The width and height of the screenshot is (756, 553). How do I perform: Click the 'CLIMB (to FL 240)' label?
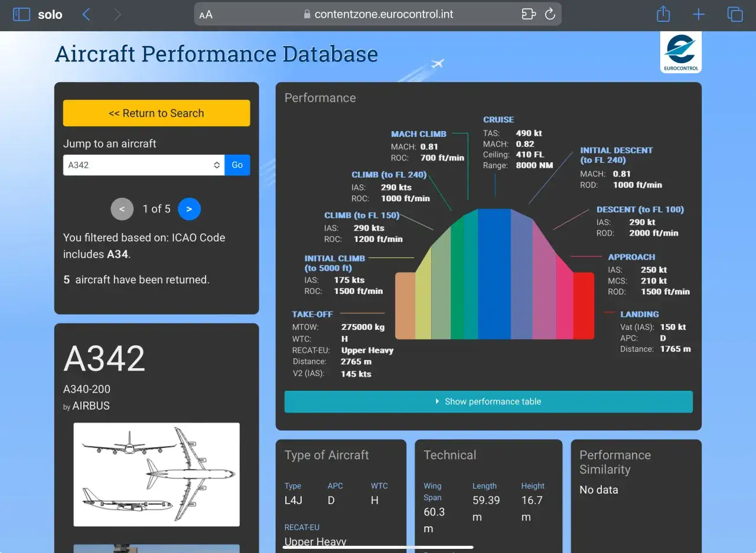389,175
